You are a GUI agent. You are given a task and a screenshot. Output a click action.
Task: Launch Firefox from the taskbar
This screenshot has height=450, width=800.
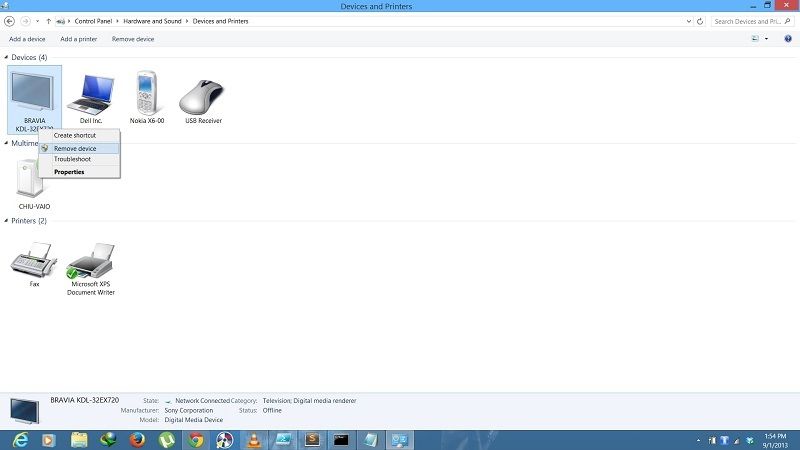pos(137,440)
